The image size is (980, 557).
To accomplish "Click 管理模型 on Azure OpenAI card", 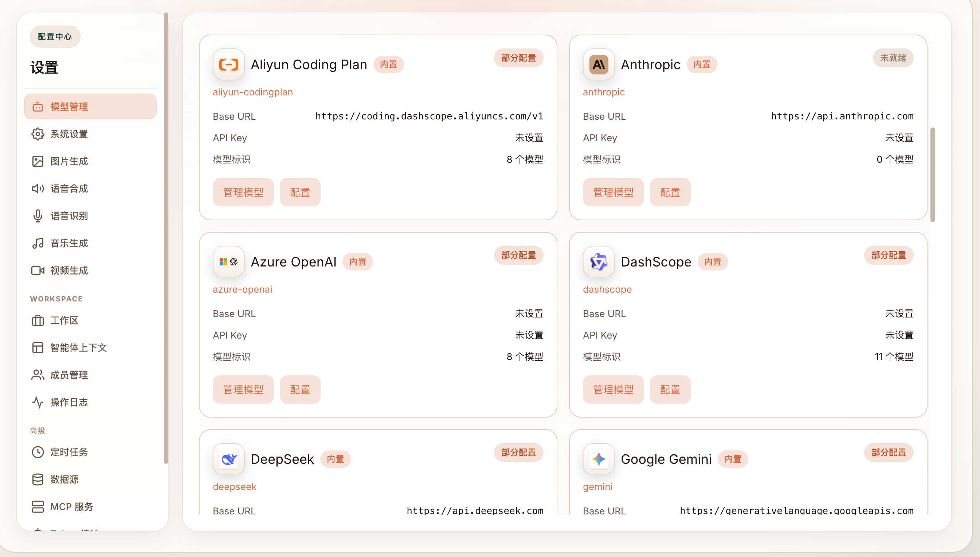I will pyautogui.click(x=243, y=389).
